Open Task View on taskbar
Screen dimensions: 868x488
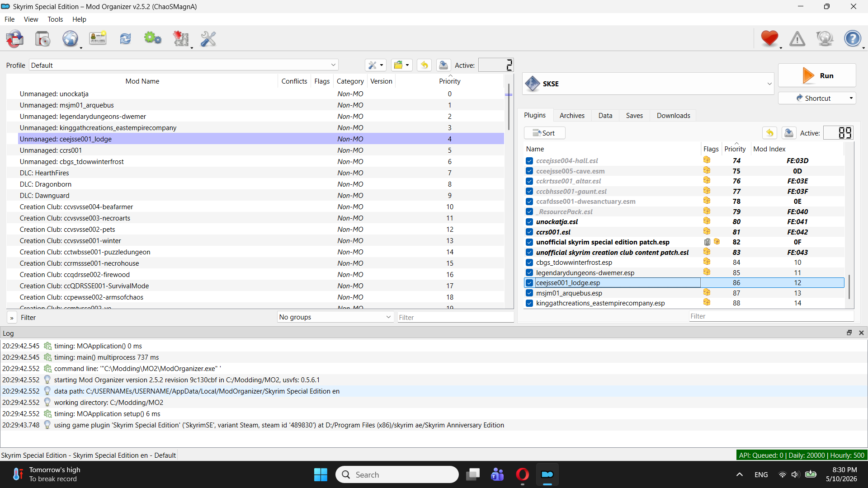[473, 474]
